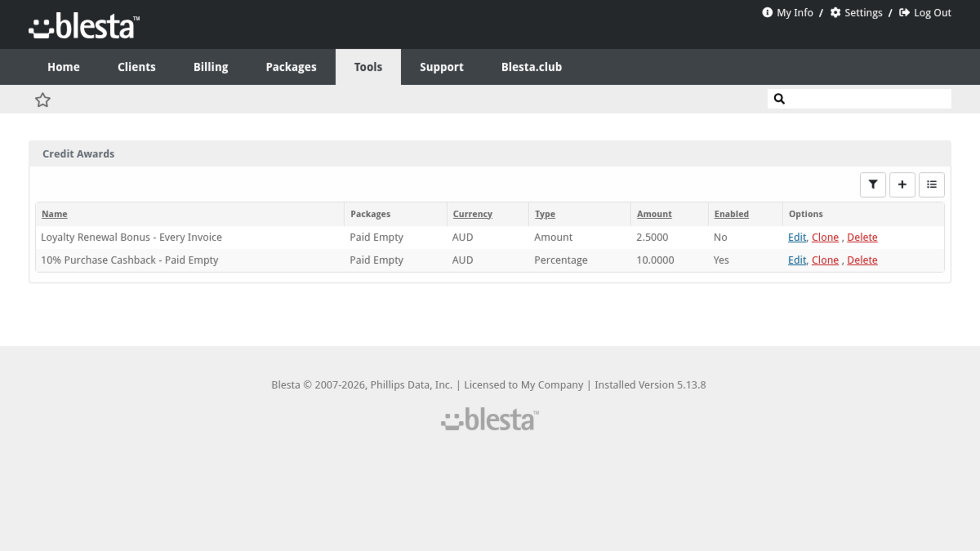
Task: Click the Percentage type cell
Action: [x=561, y=260]
